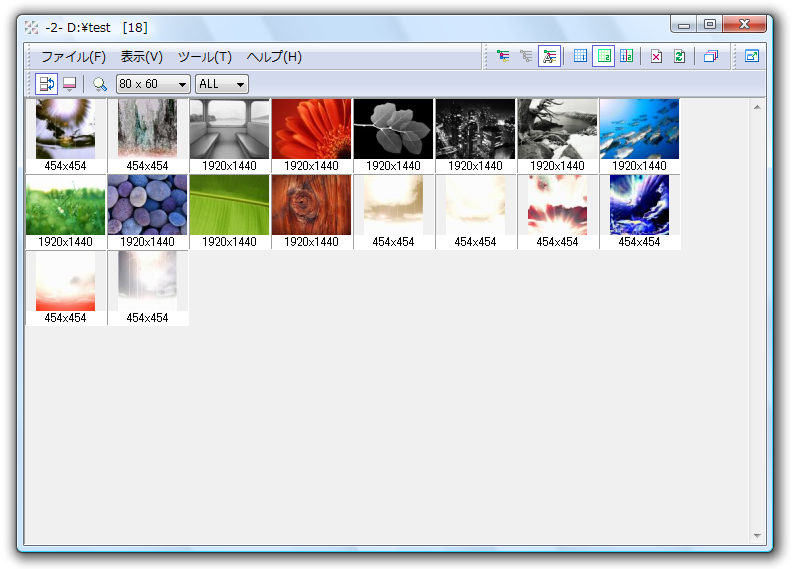Click the pink bar panel icon
The height and width of the screenshot is (569, 793).
pyautogui.click(x=69, y=84)
